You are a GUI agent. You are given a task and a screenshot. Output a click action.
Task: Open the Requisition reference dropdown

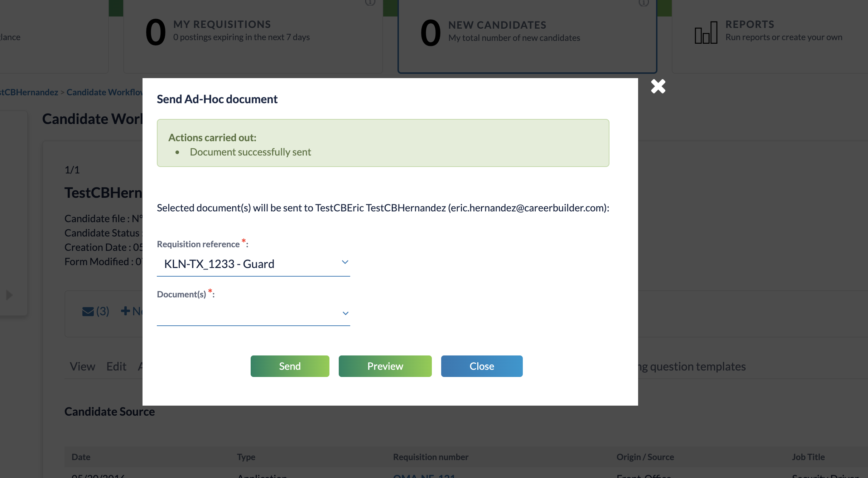(253, 264)
